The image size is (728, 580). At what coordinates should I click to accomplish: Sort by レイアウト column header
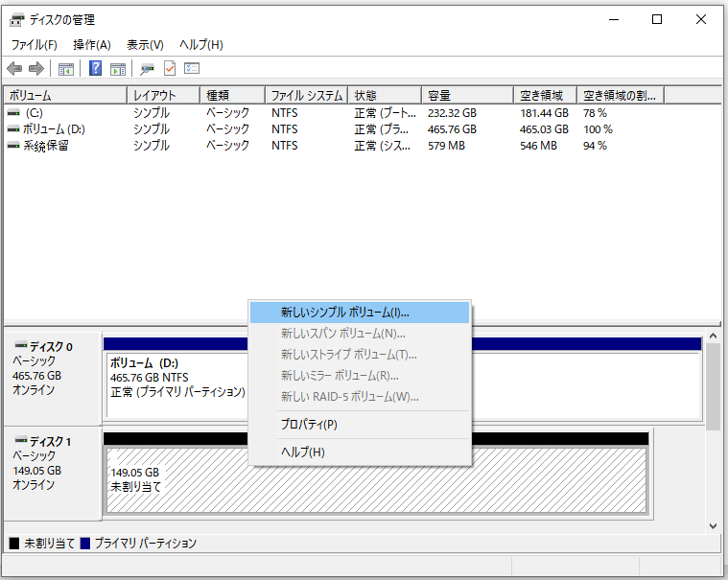163,96
